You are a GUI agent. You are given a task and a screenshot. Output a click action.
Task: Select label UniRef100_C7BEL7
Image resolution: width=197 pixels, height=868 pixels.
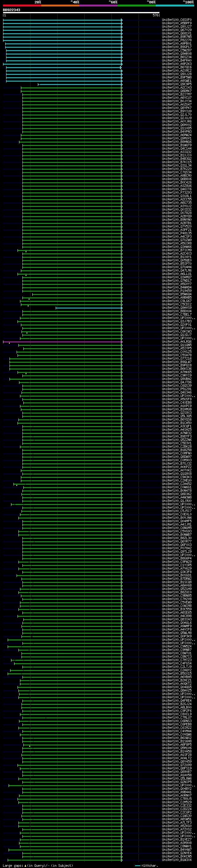(x=177, y=314)
